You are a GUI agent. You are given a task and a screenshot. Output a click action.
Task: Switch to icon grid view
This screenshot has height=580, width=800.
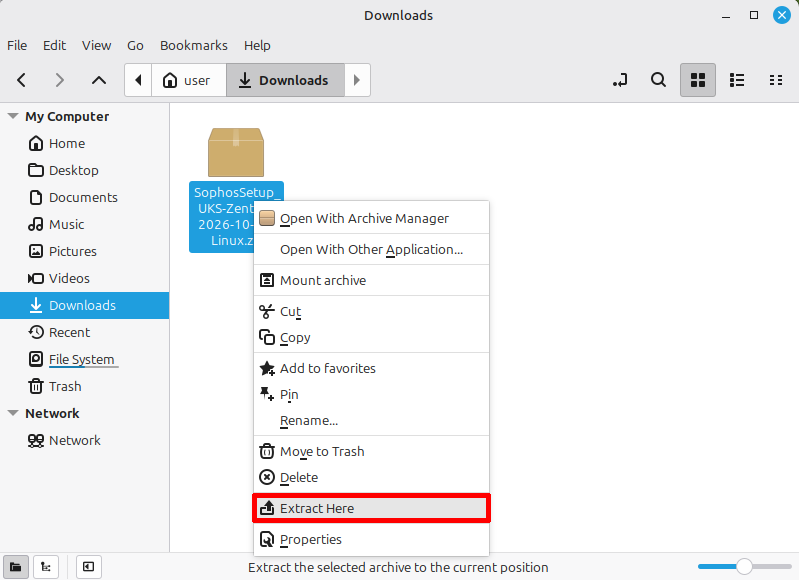coord(697,80)
